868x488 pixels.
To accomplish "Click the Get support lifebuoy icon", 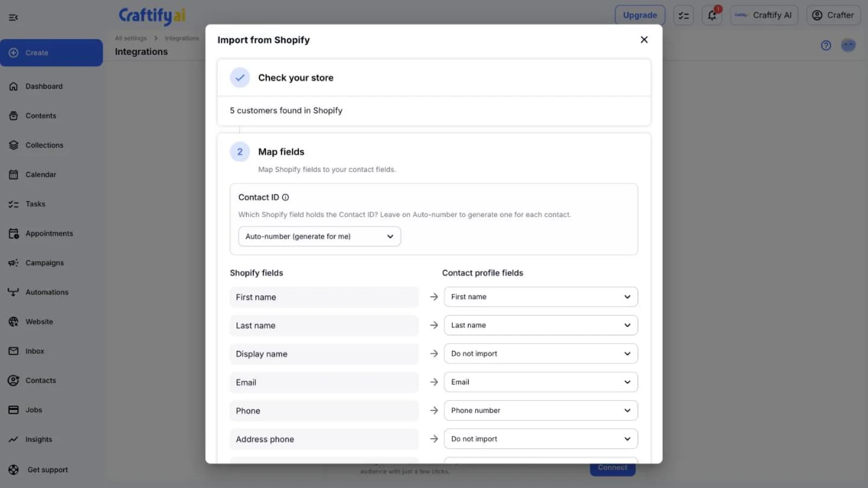I will pos(14,470).
